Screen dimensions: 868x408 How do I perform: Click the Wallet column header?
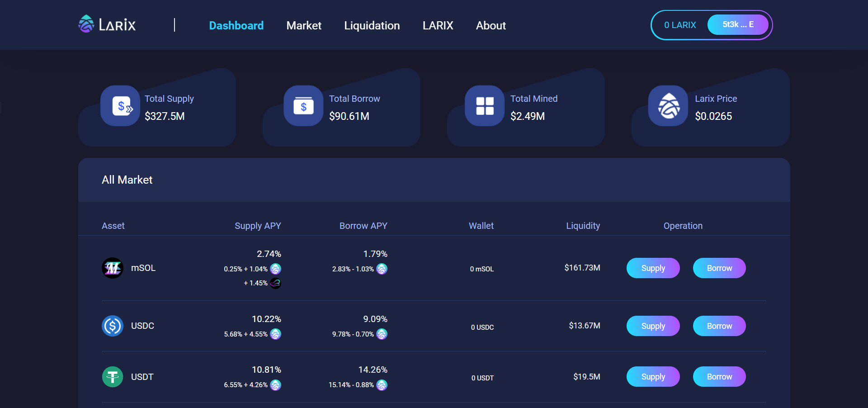[x=481, y=226]
